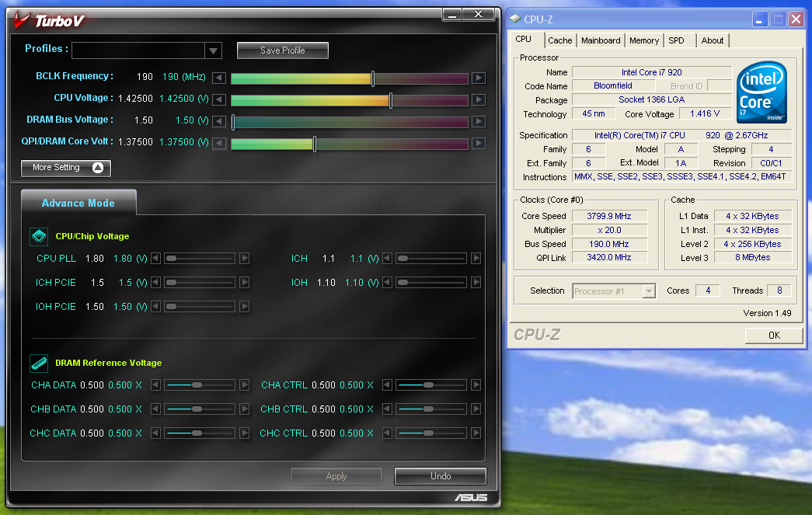Increase BCLK Frequency with right arrow

pyautogui.click(x=479, y=78)
